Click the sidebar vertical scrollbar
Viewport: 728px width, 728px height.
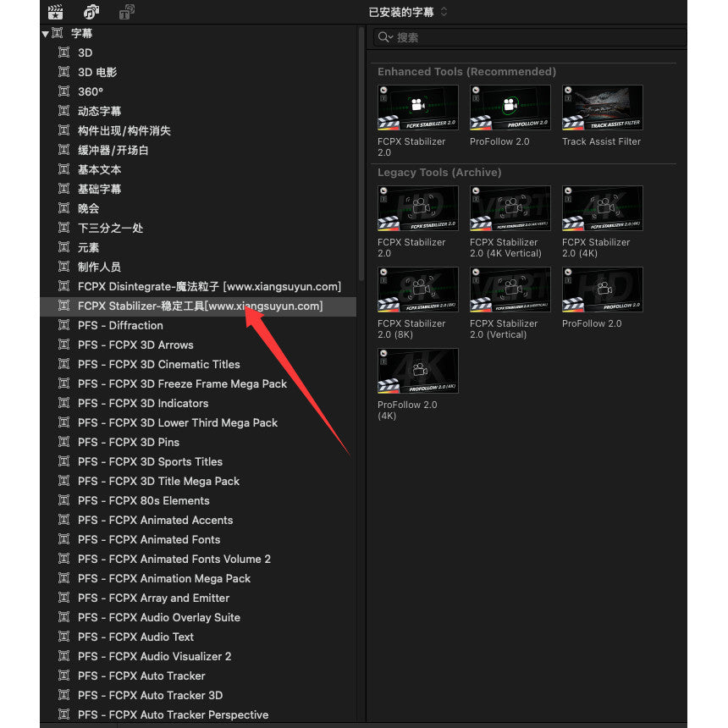[361, 153]
